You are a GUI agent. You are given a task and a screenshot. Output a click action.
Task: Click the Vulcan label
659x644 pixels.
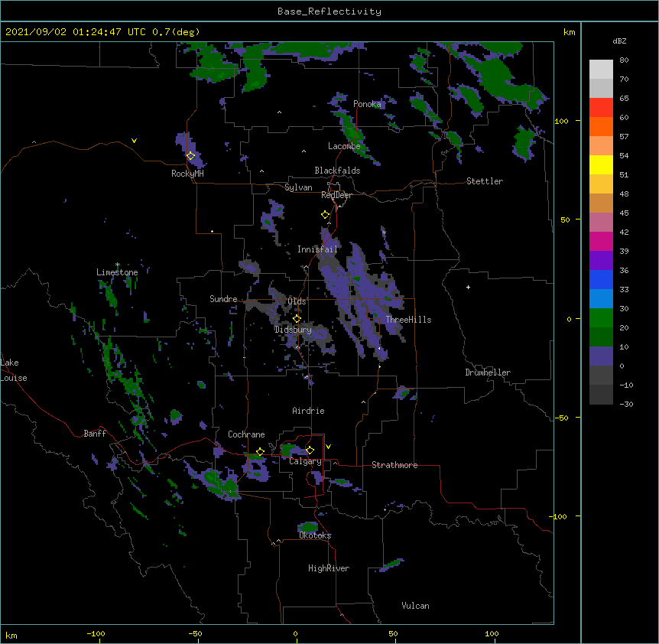click(x=416, y=606)
